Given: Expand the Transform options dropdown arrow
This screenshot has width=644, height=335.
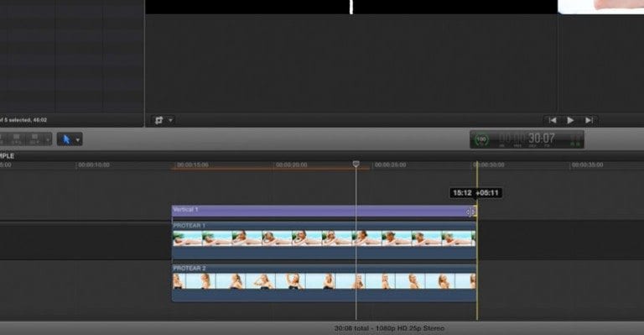Looking at the screenshot, I should (x=170, y=120).
